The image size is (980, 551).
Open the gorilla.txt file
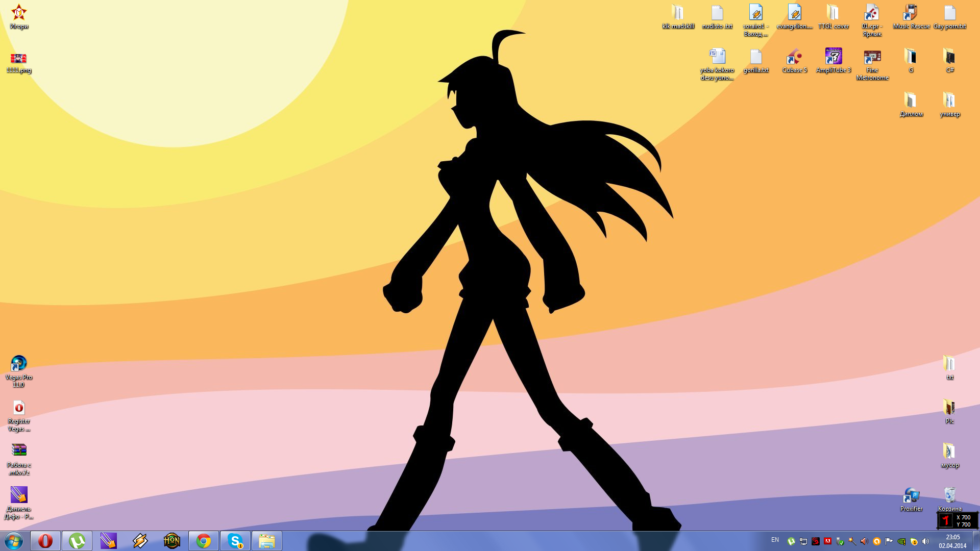756,61
